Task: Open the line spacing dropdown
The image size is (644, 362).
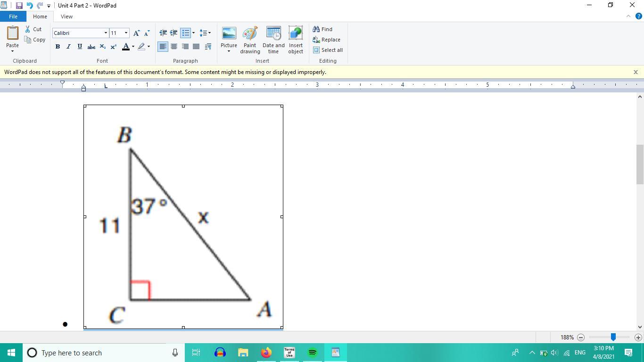Action: 205,33
